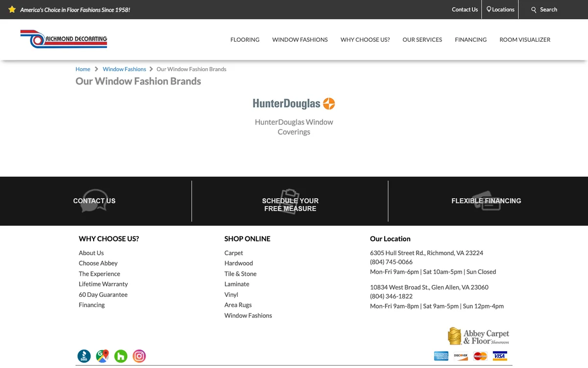This screenshot has width=588, height=368.
Task: Click the Visa card icon
Action: (500, 356)
